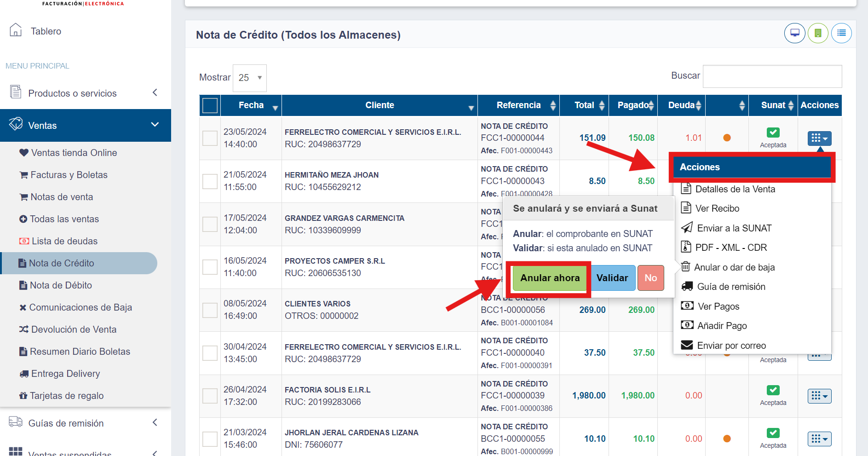The image size is (868, 456).
Task: Open Tablero from the home icon
Action: tap(16, 30)
